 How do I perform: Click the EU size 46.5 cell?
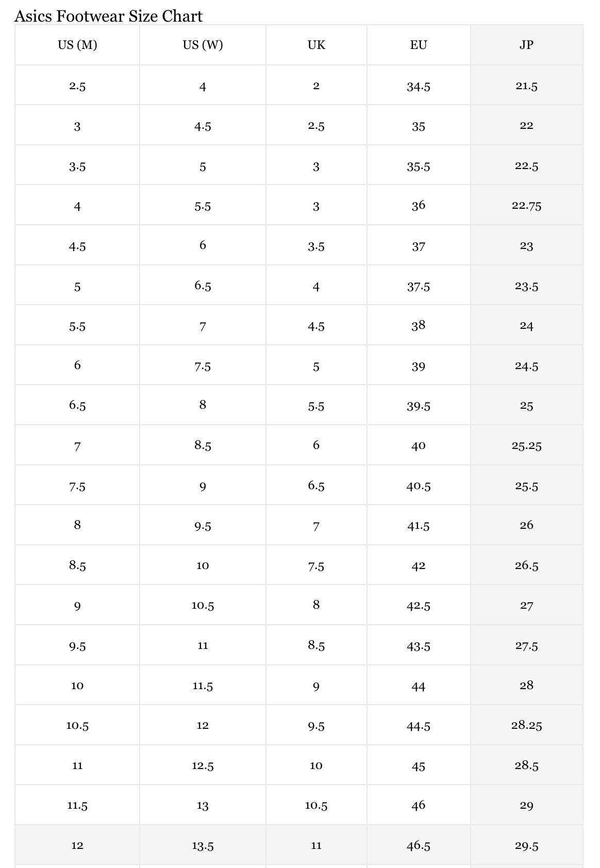click(x=418, y=845)
